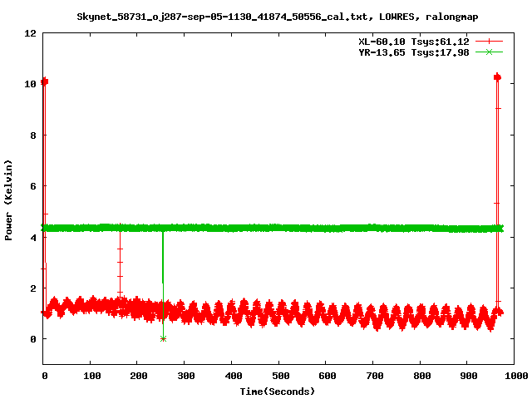This screenshot has height=399, width=532.
Task: Click the y-axis tick label 12
Action: coord(30,33)
